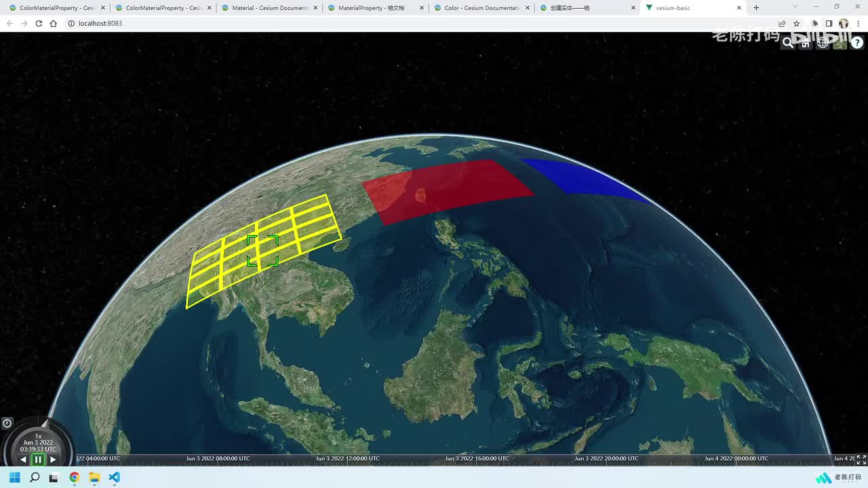Jump timeline to Jun 3 2022 08:00:00 UTC

[x=218, y=459]
